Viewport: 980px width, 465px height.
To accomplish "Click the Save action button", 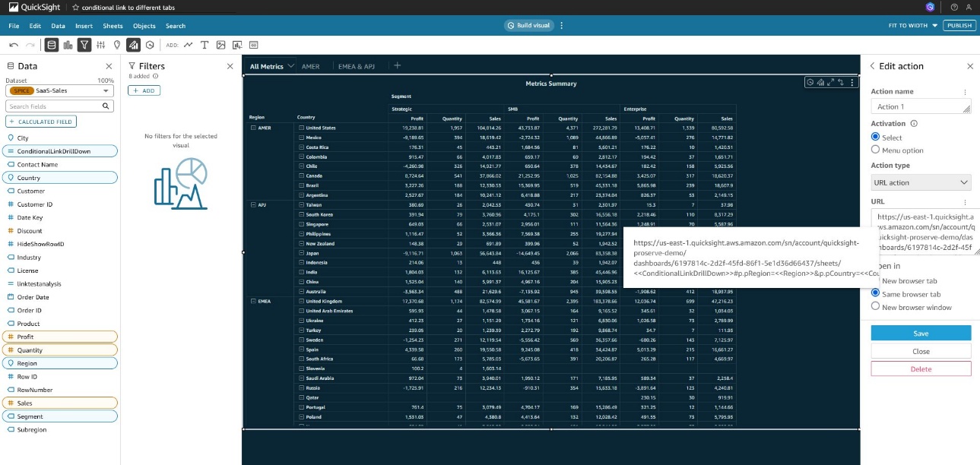I will click(921, 334).
